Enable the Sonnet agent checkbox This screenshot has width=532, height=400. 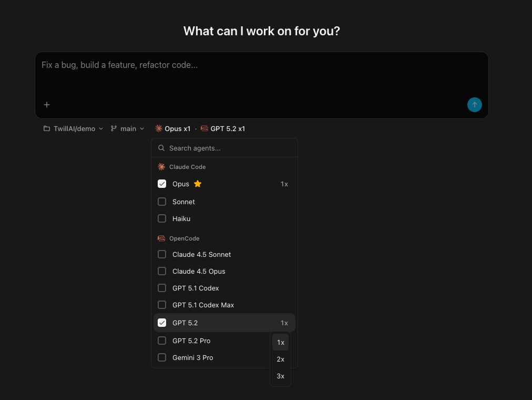tap(162, 202)
